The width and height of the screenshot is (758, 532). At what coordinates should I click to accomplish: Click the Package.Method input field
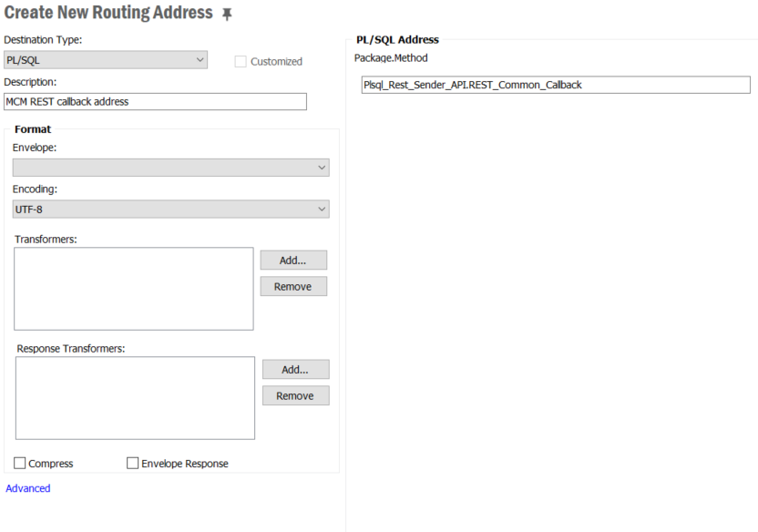556,85
